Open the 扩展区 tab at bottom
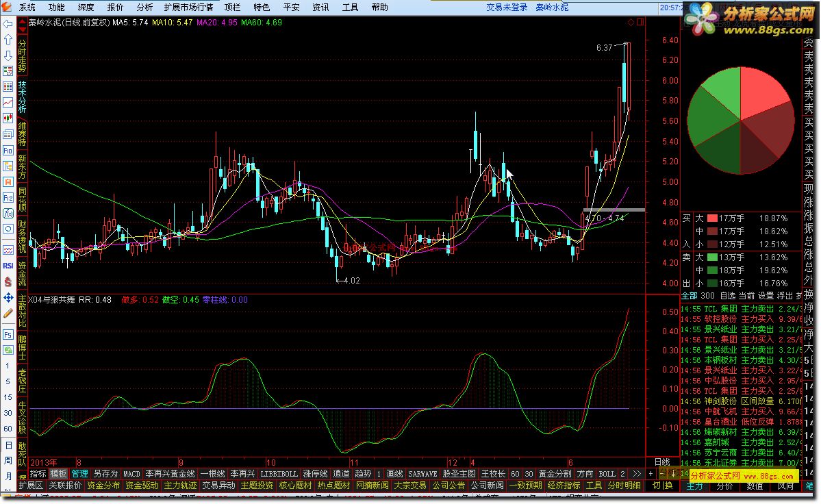Screen dimensions: 821x504 click(31, 486)
